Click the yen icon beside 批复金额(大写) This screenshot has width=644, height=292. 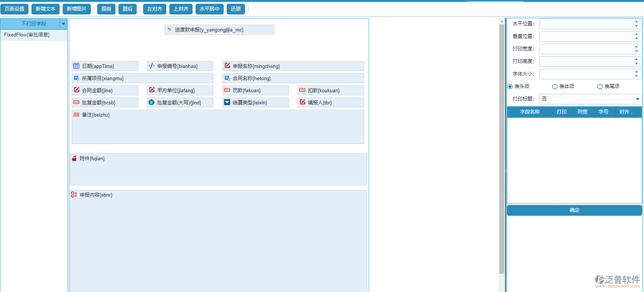152,102
